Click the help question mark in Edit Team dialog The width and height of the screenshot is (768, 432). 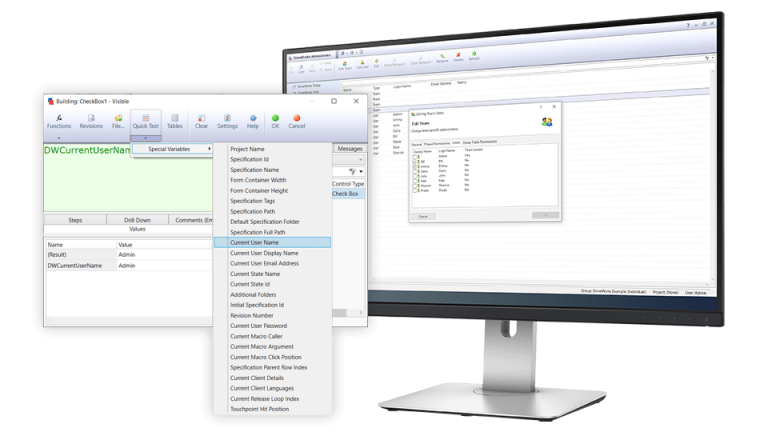(541, 107)
